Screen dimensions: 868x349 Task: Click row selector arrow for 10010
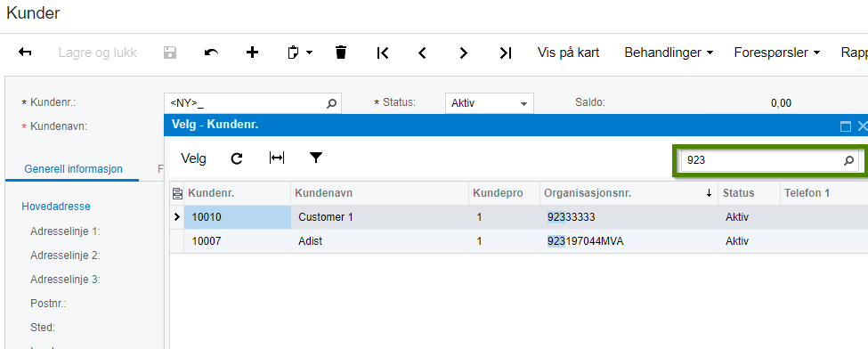[177, 217]
